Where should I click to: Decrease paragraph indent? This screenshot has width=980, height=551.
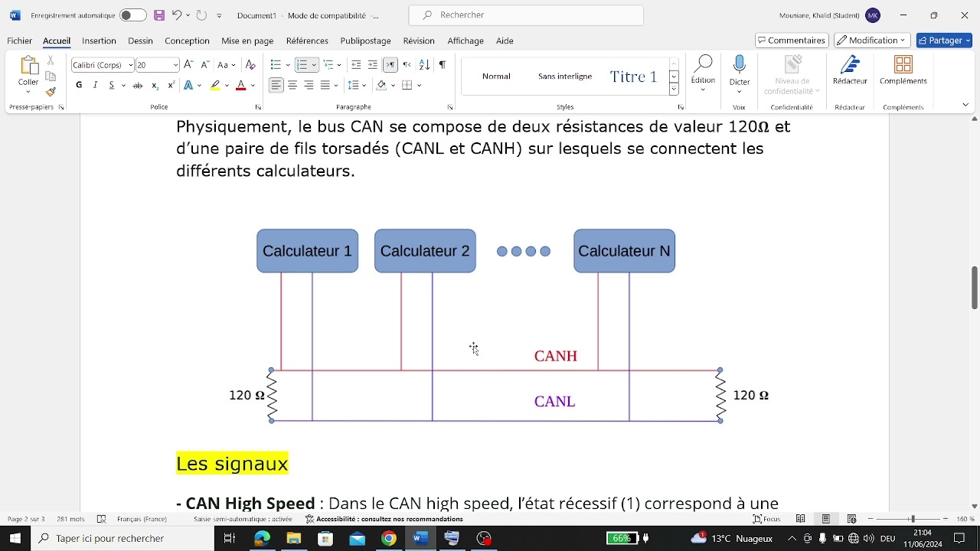point(356,65)
